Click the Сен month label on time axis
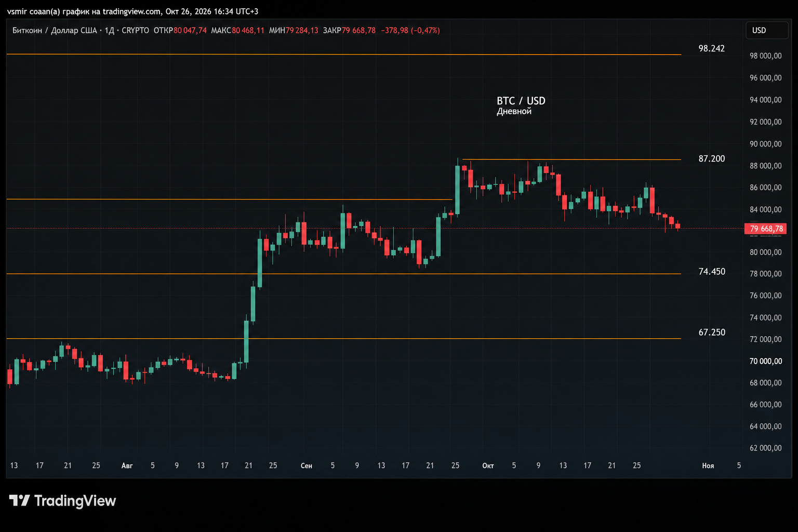 pyautogui.click(x=307, y=465)
